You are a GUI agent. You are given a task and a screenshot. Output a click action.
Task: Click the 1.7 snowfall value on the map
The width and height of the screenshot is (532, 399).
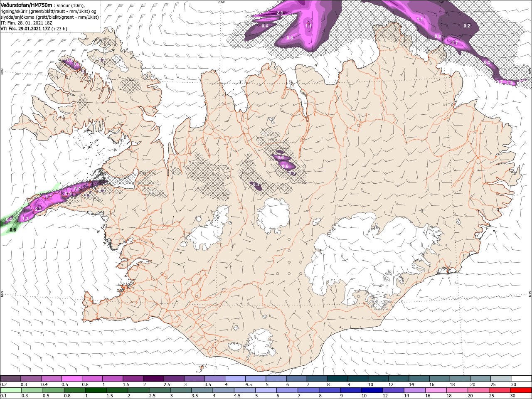click(455, 43)
